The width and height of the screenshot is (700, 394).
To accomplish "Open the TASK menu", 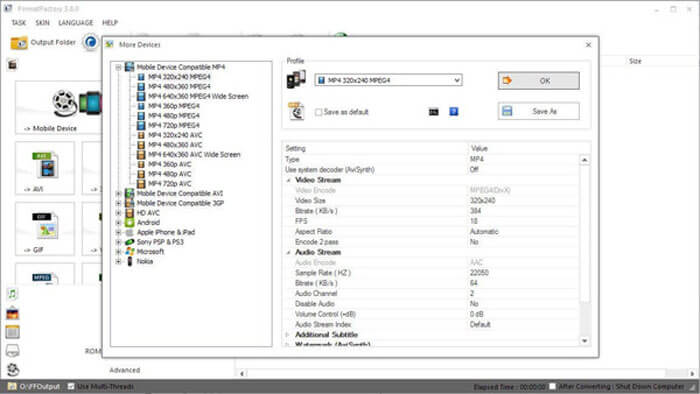I will click(19, 23).
